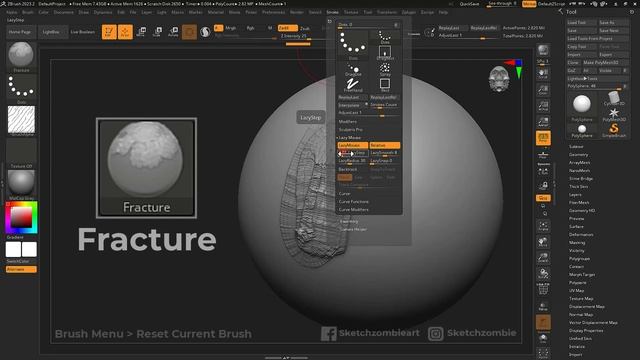Toggle Live Boolean mode
The image size is (640, 360).
tap(82, 32)
